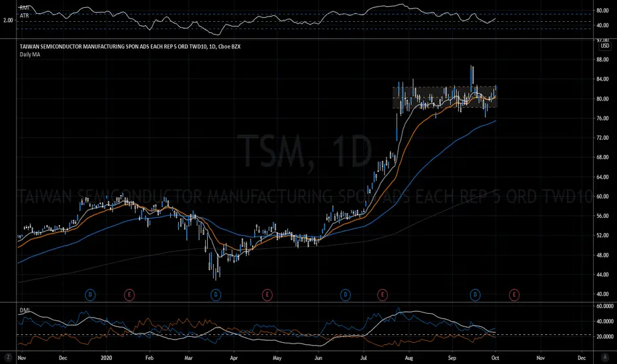Select the ATR indicator label
The image size is (617, 364).
coord(24,16)
